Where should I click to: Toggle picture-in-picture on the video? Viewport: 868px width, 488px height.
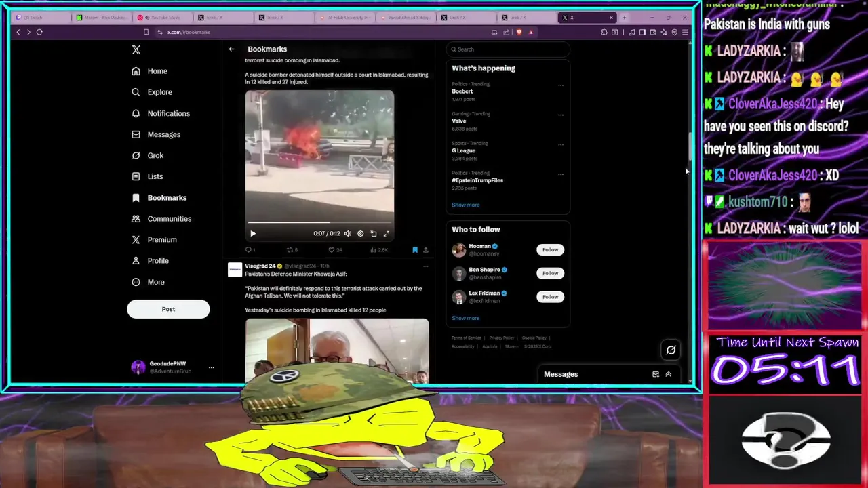[374, 233]
